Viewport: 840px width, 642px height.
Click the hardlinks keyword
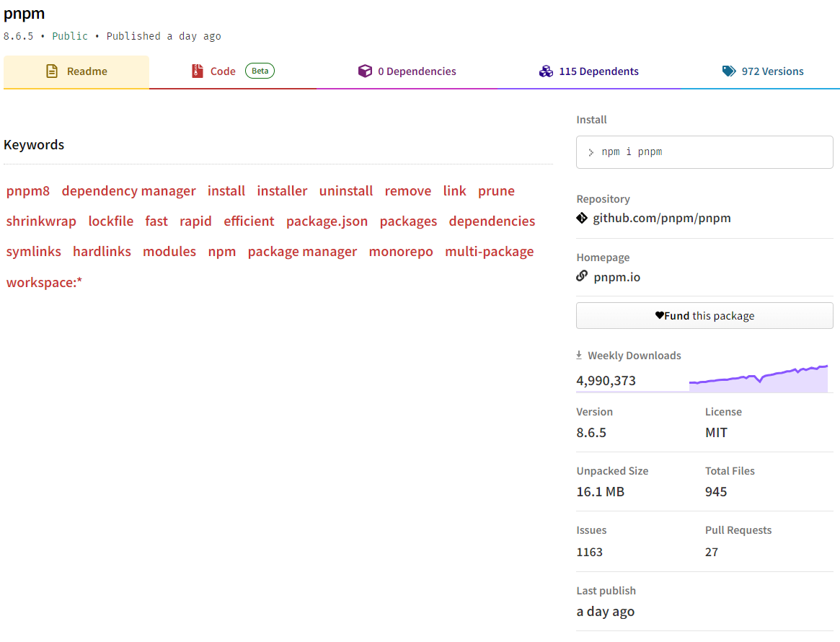click(102, 252)
